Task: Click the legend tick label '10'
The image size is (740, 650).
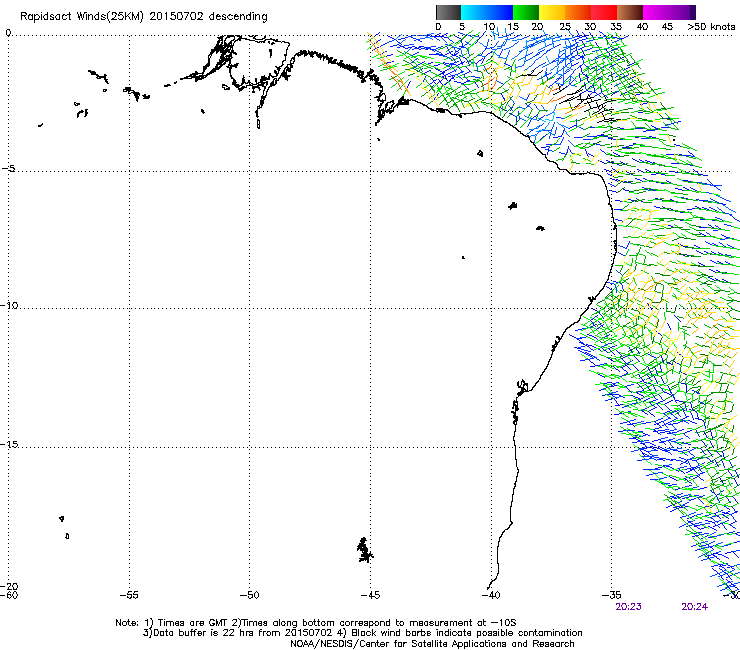Action: [x=489, y=26]
